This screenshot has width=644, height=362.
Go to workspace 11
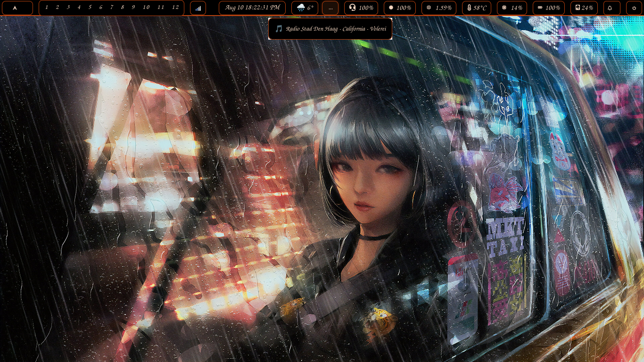tap(161, 8)
